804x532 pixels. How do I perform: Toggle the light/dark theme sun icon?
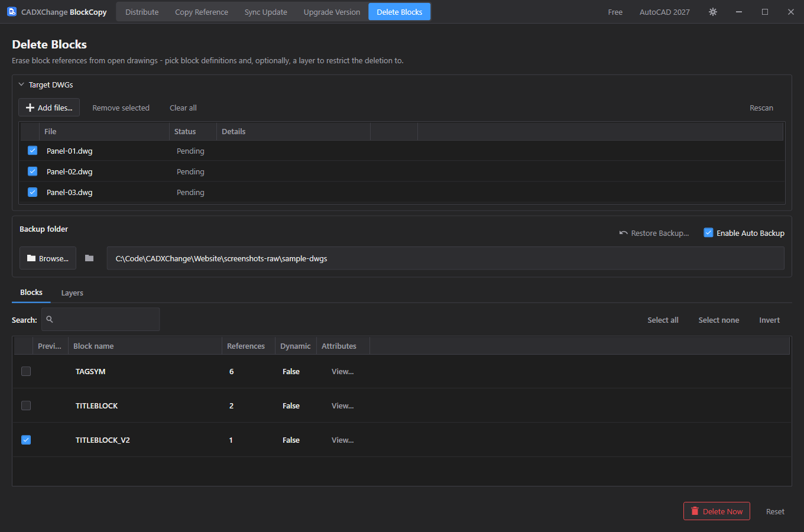[x=713, y=12]
